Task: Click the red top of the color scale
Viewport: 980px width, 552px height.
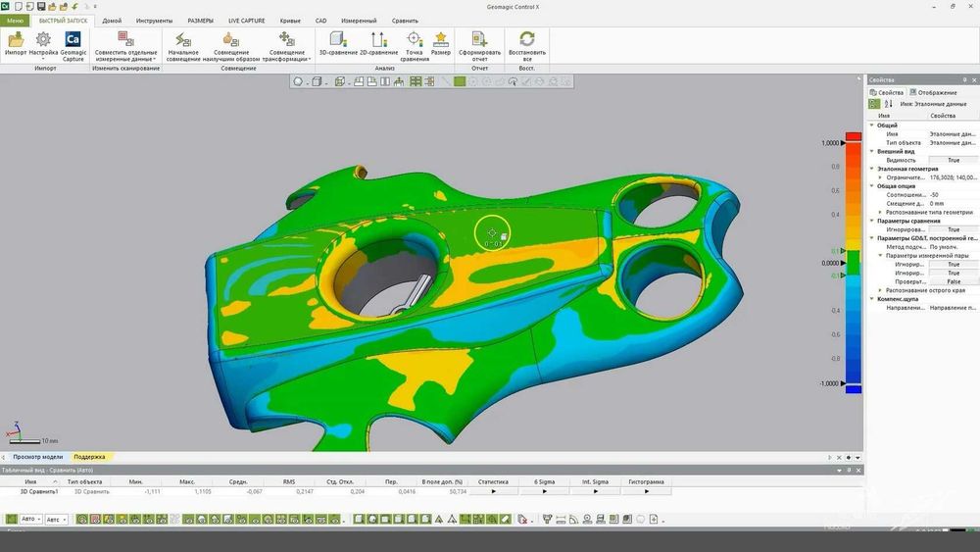Action: click(x=854, y=136)
